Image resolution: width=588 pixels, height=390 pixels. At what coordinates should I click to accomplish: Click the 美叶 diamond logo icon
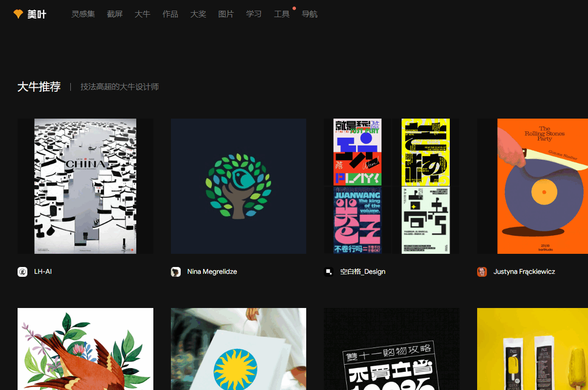pos(18,14)
